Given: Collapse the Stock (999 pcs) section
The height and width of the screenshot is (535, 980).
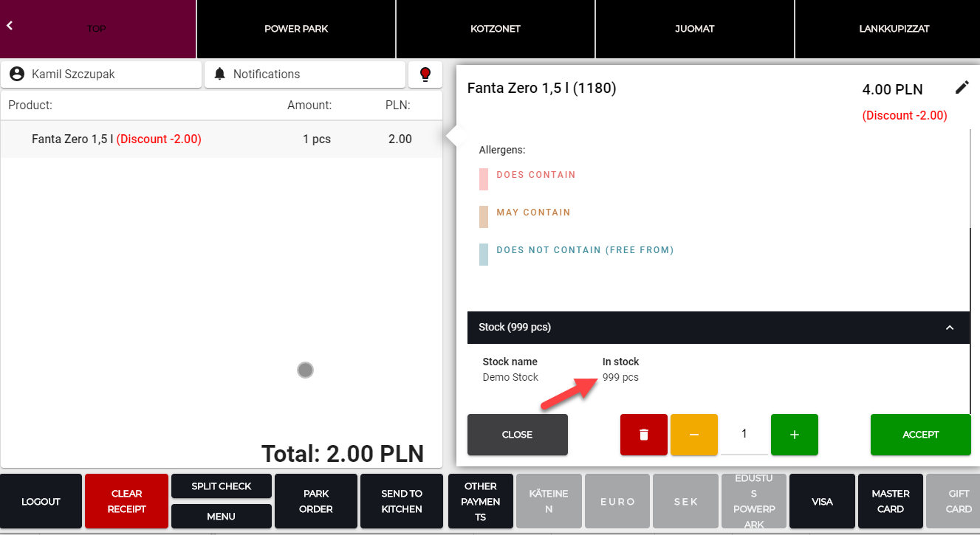Looking at the screenshot, I should (950, 328).
